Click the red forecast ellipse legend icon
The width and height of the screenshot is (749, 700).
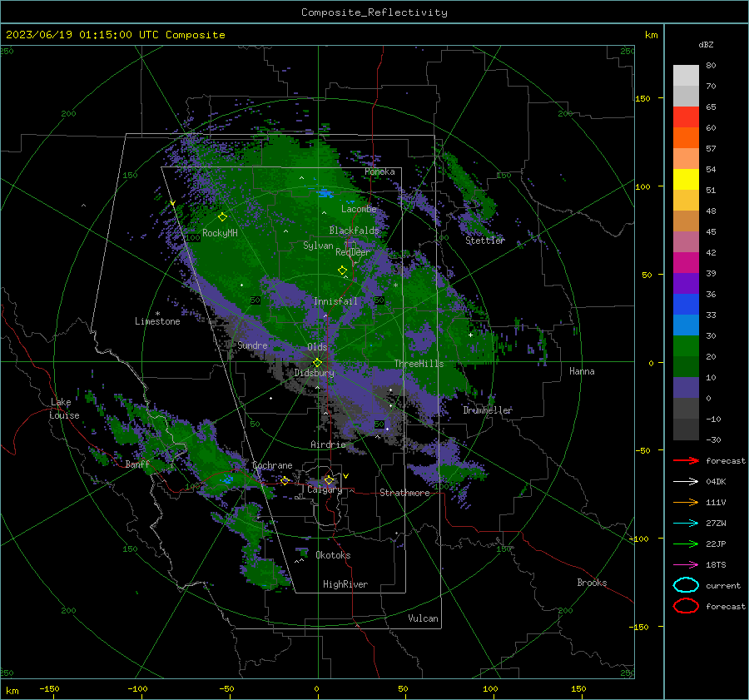pyautogui.click(x=686, y=606)
